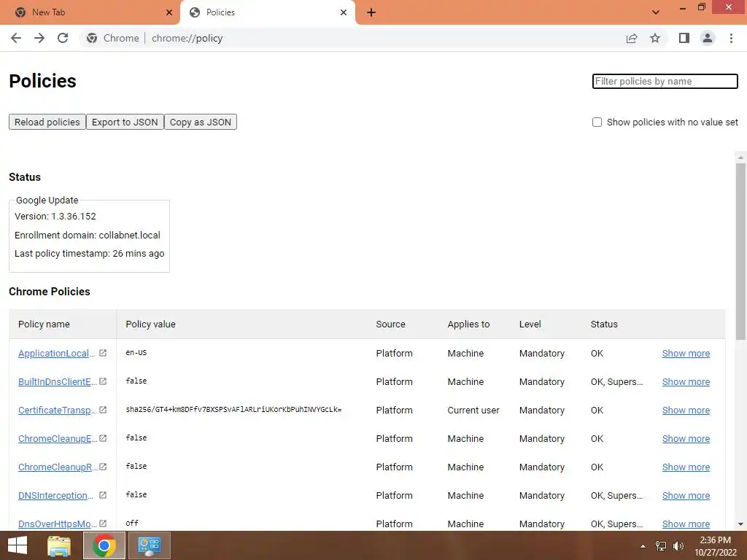Open the ApplicationLocal... policy link
Image resolution: width=747 pixels, height=560 pixels.
[57, 354]
